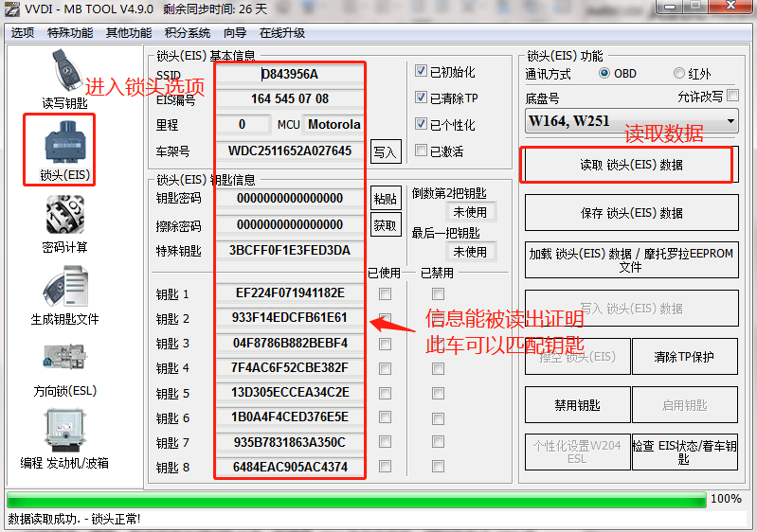The image size is (757, 532).
Task: Click 钥匙 3 field 04F8786B882BEBF4
Action: pyautogui.click(x=290, y=343)
